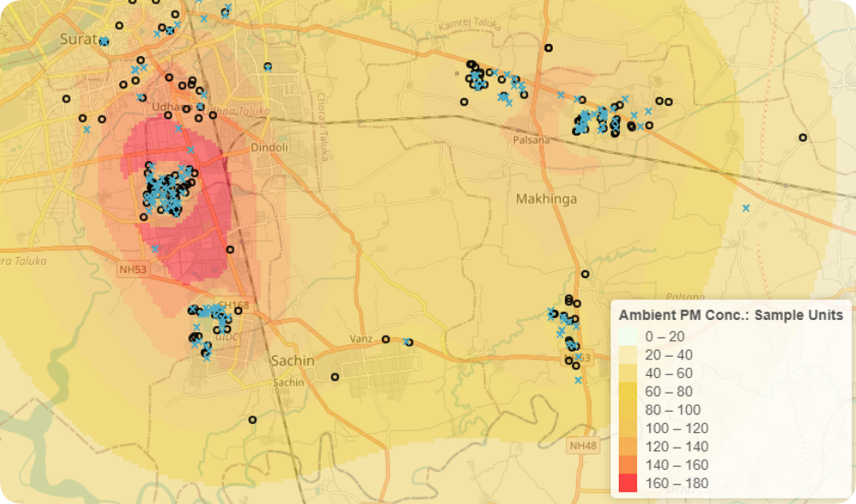
Task: Click the NH48 highway shield
Action: (583, 446)
